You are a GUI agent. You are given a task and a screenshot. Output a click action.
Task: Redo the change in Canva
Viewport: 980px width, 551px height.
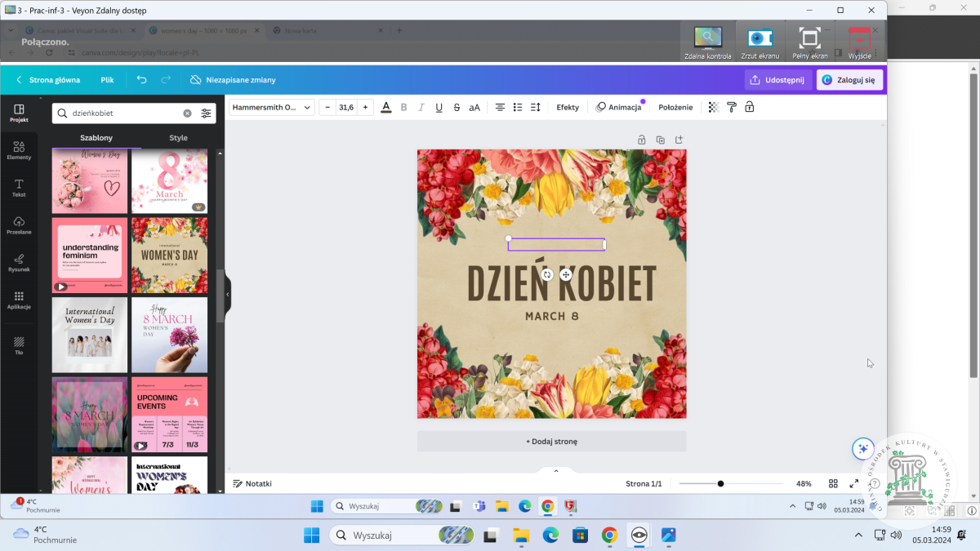(x=166, y=80)
